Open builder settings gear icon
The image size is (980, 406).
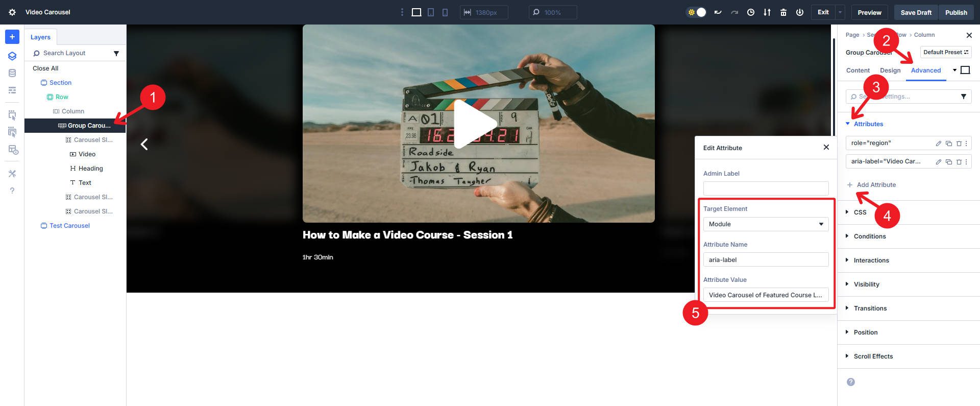point(12,12)
